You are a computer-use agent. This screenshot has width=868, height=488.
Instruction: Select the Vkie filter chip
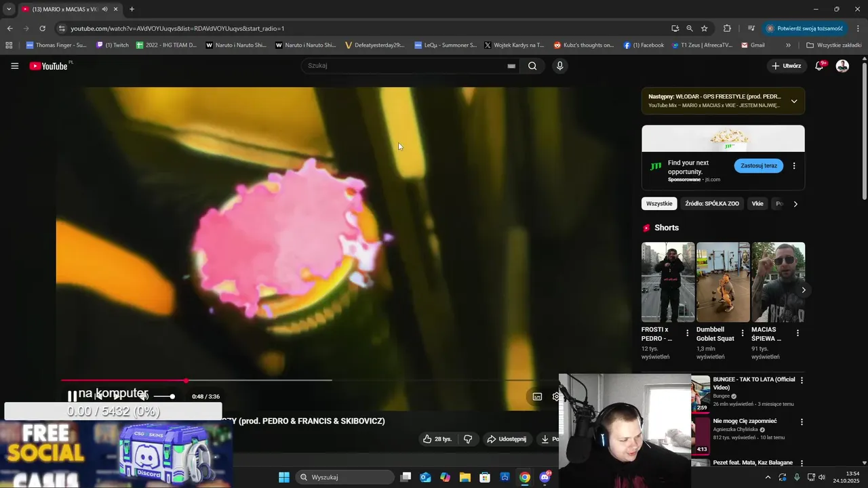[757, 203]
